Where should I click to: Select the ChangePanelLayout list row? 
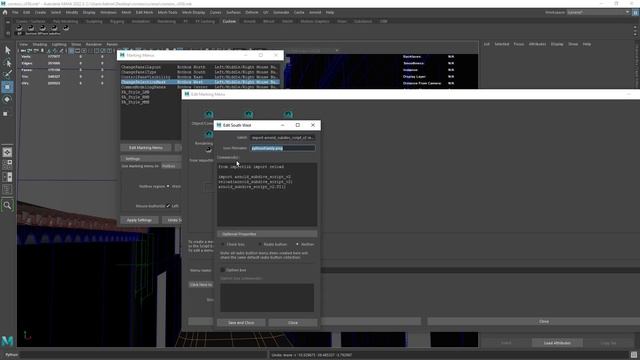[x=200, y=67]
